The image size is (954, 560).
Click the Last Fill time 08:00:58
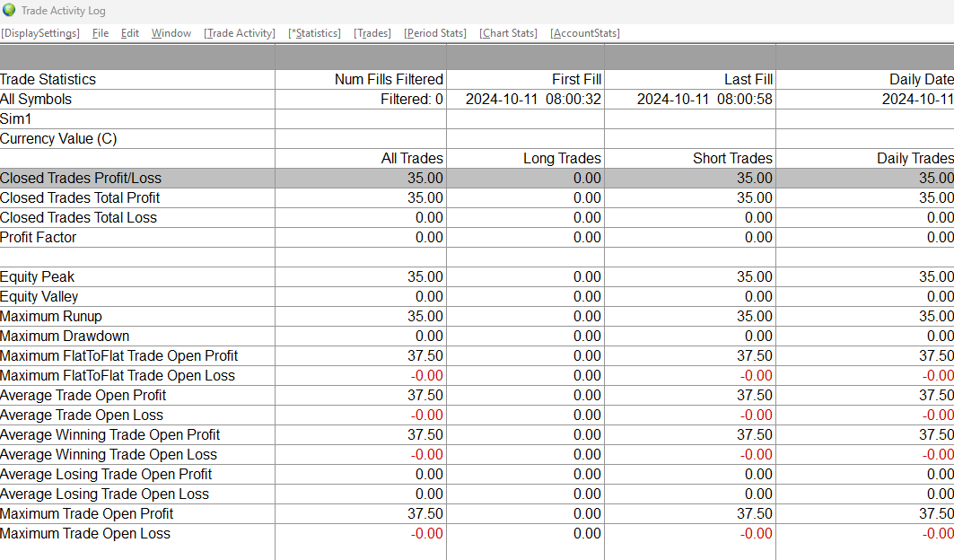coord(745,100)
